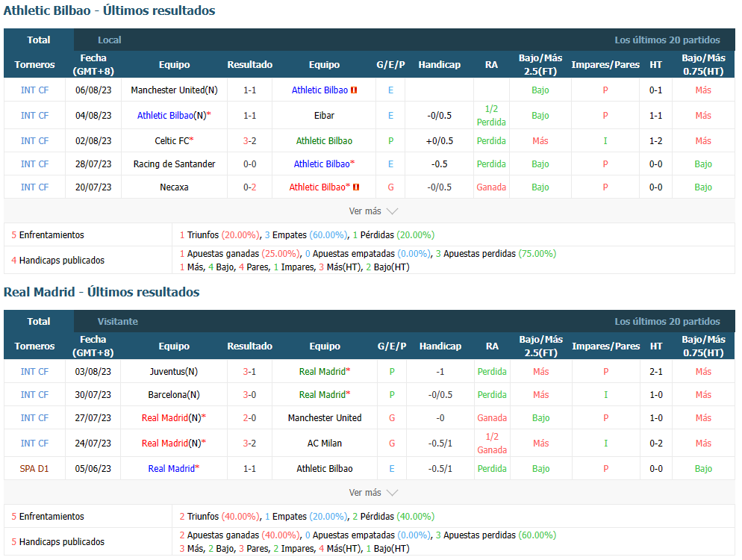
Task: Open 'Los últimos 20 partidos' in the Athletic Bilbao section
Action: 667,40
